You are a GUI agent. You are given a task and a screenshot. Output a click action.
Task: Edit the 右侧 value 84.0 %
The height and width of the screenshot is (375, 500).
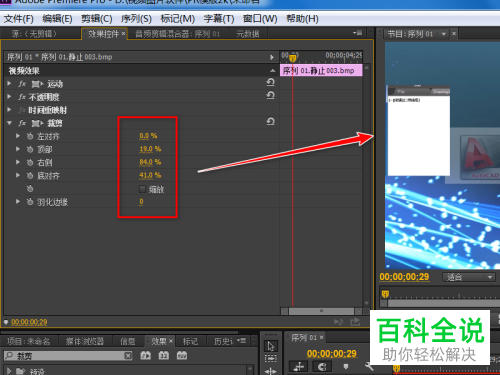(x=150, y=162)
